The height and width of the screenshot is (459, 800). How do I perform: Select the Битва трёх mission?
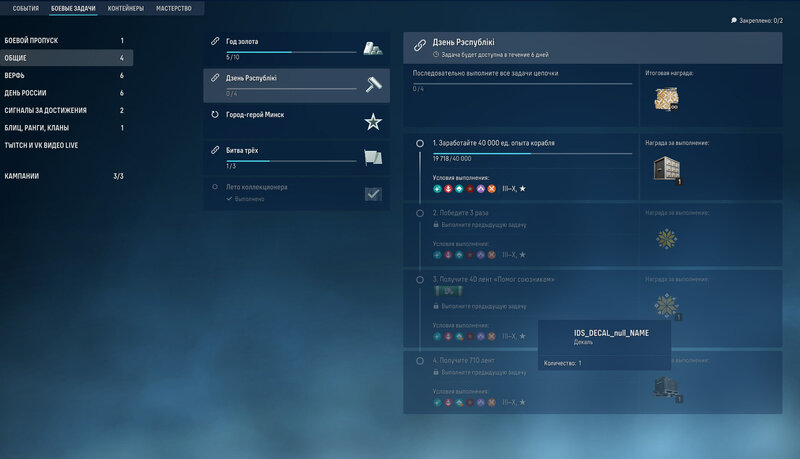click(x=296, y=158)
